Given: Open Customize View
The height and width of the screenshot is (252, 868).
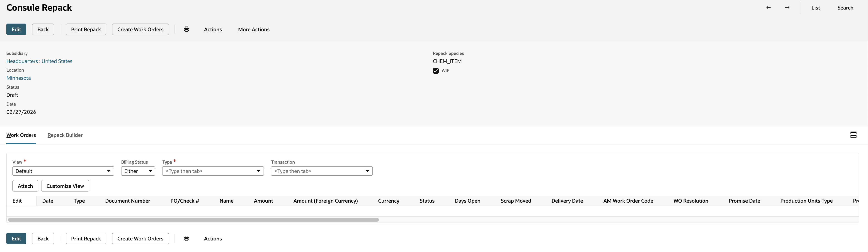Looking at the screenshot, I should pos(65,186).
